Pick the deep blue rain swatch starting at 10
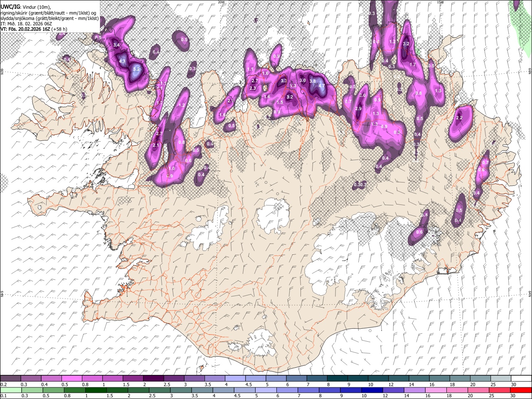Screen dimensions: 532x399 372,390
